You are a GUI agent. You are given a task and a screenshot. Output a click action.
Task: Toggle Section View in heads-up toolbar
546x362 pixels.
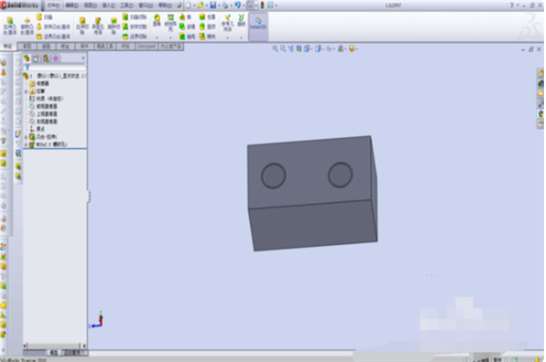299,49
